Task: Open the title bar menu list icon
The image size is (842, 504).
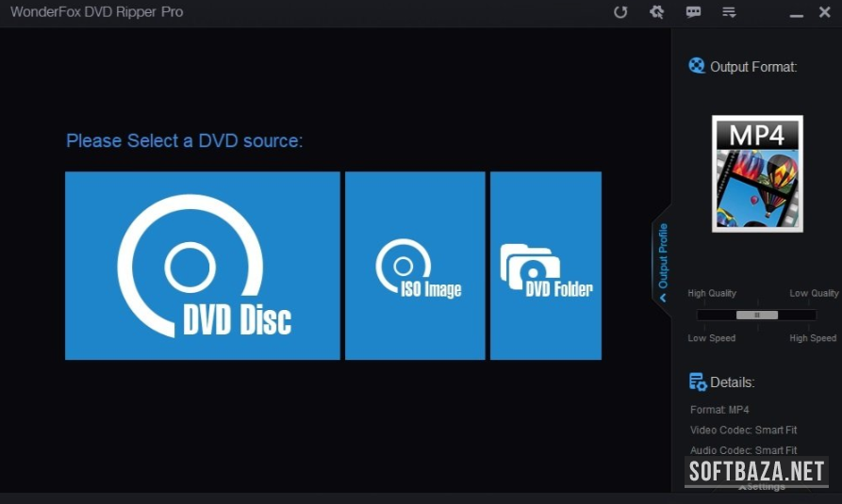Action: tap(729, 12)
